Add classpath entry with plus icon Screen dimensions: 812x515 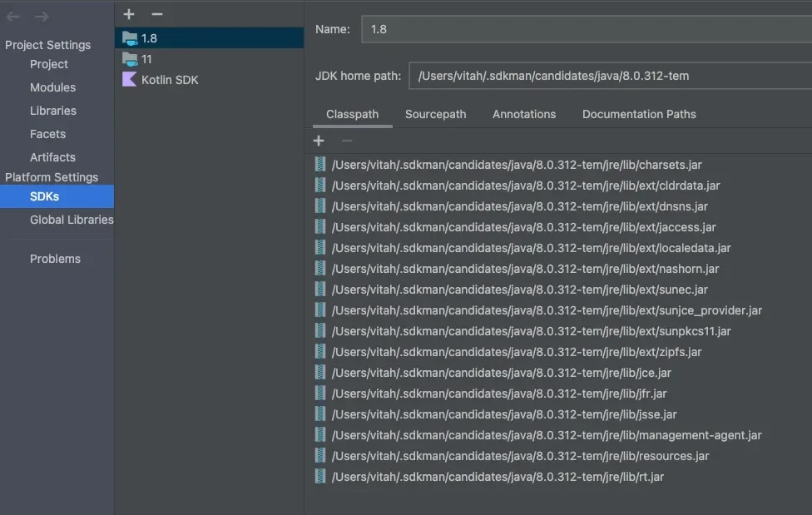click(319, 141)
